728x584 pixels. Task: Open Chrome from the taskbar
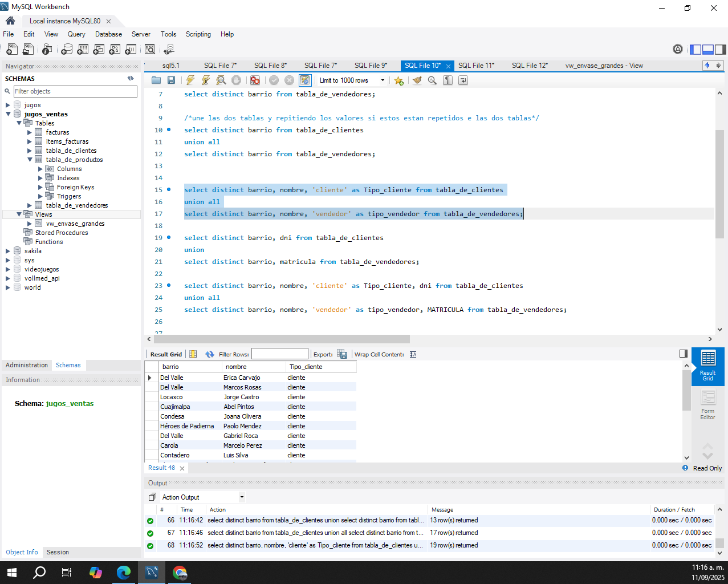click(x=180, y=573)
